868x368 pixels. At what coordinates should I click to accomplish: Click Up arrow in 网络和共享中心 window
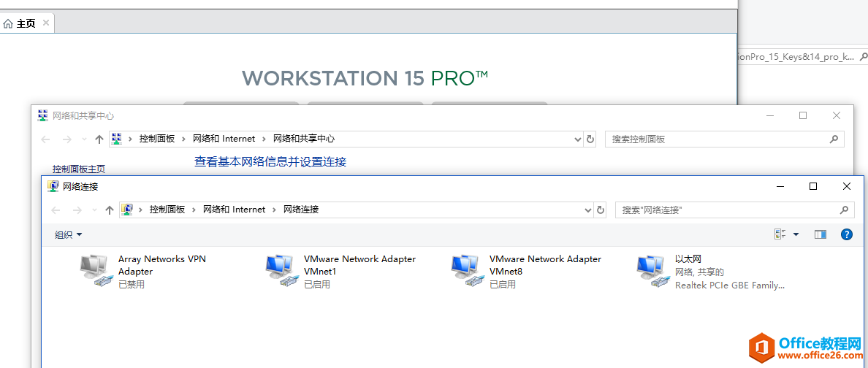(x=99, y=139)
